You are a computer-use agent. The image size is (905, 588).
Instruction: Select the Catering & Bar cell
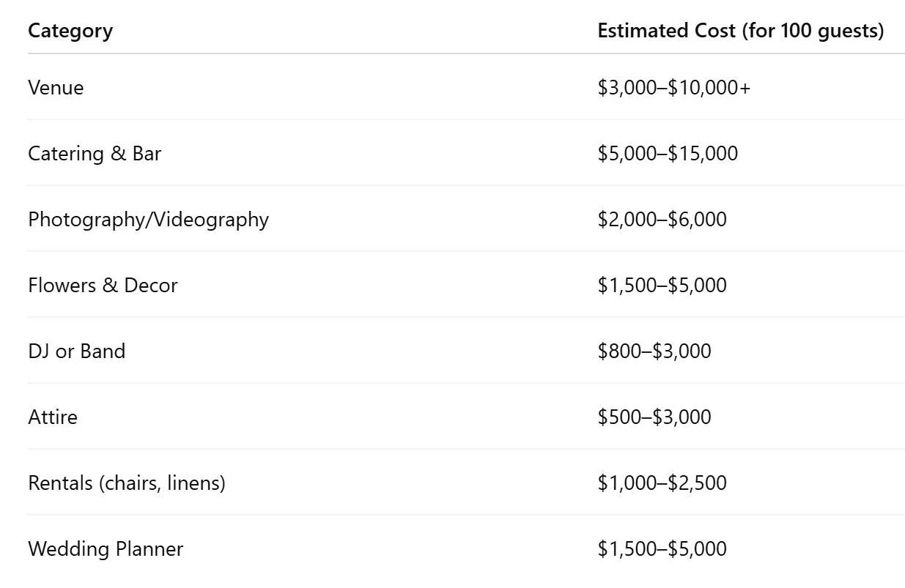pos(95,154)
